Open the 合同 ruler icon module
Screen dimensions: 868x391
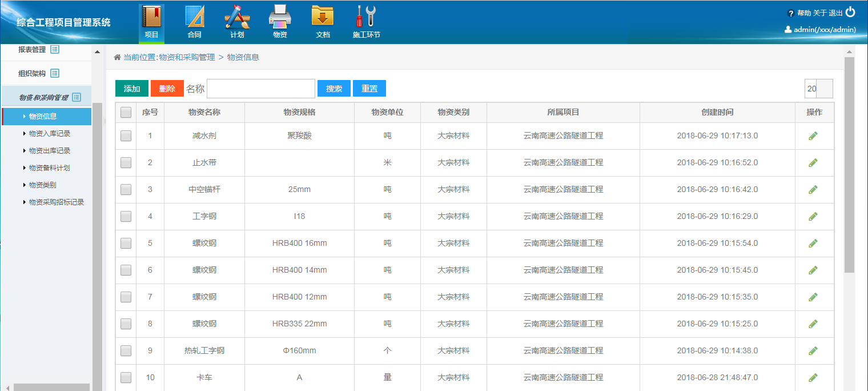pyautogui.click(x=194, y=17)
